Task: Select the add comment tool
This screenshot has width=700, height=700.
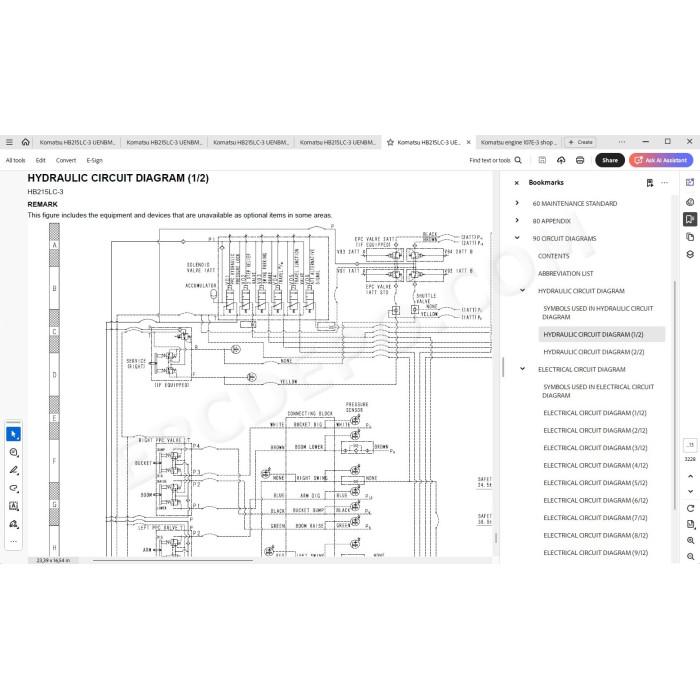Action: [x=13, y=452]
